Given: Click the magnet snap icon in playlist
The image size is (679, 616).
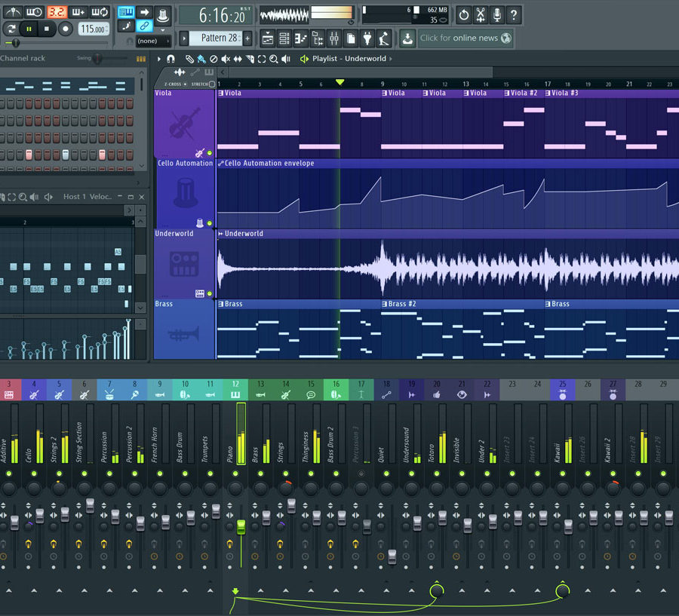Looking at the screenshot, I should 171,59.
